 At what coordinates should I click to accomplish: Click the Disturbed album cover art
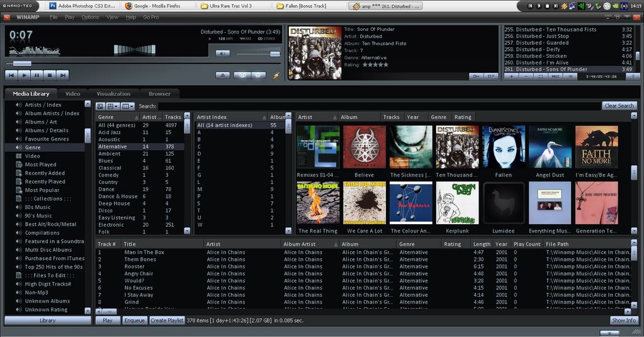(x=315, y=53)
